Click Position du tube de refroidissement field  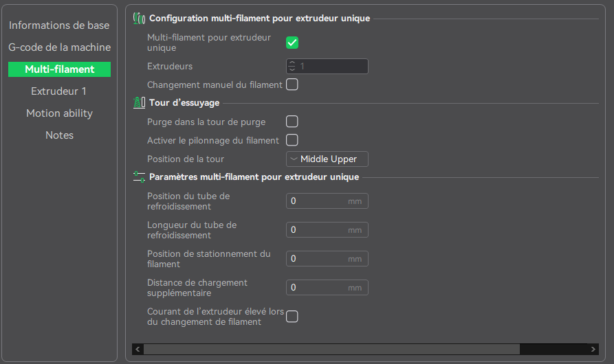[x=318, y=201]
